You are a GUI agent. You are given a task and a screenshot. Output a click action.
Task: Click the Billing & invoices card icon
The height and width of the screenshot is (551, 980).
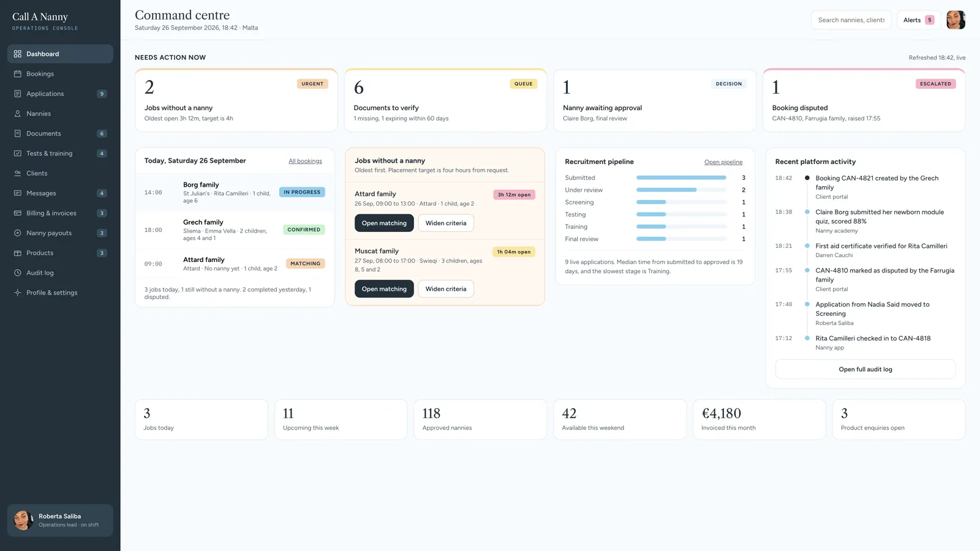pos(18,213)
